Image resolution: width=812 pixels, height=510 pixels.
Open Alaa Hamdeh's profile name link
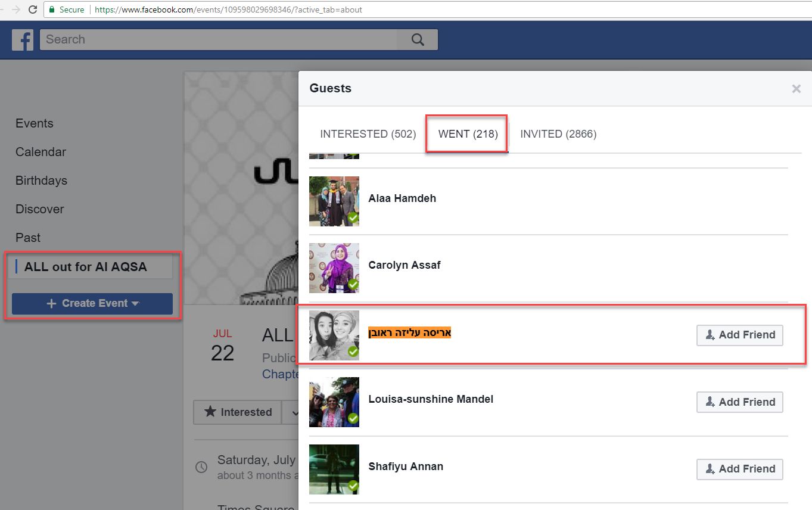(402, 198)
